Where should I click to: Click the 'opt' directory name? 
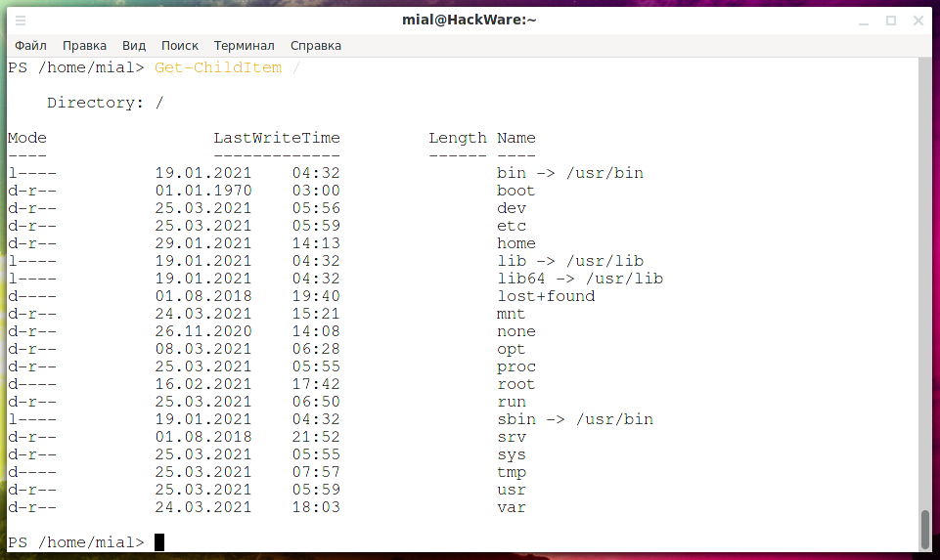[512, 349]
